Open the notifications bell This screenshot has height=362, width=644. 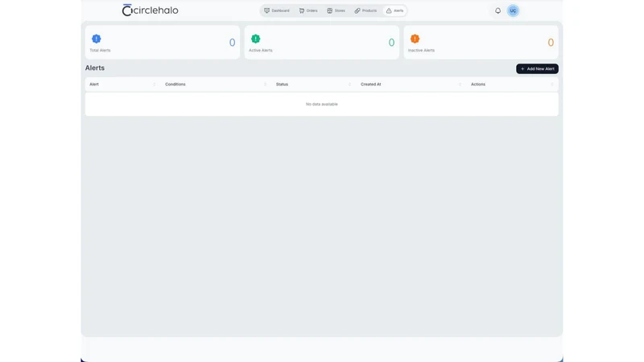pos(497,10)
